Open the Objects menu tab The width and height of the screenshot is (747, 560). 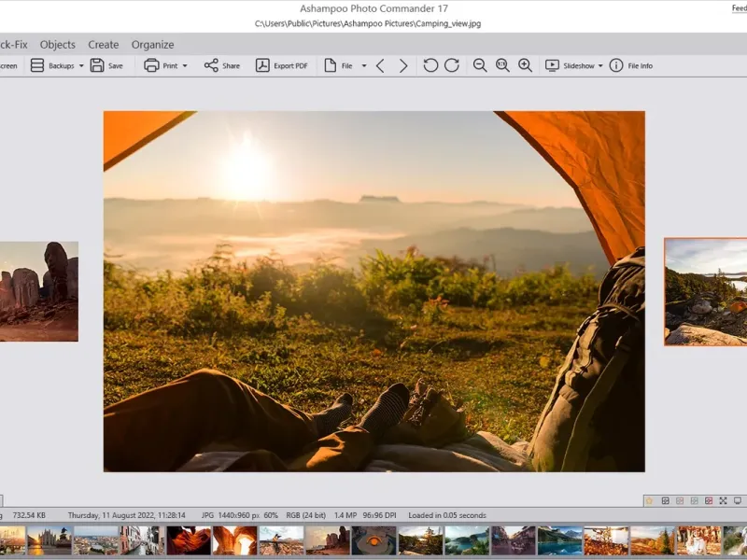point(58,44)
